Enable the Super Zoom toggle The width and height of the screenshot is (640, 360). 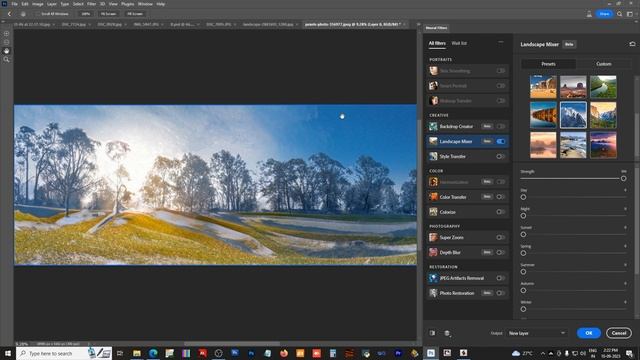click(501, 237)
